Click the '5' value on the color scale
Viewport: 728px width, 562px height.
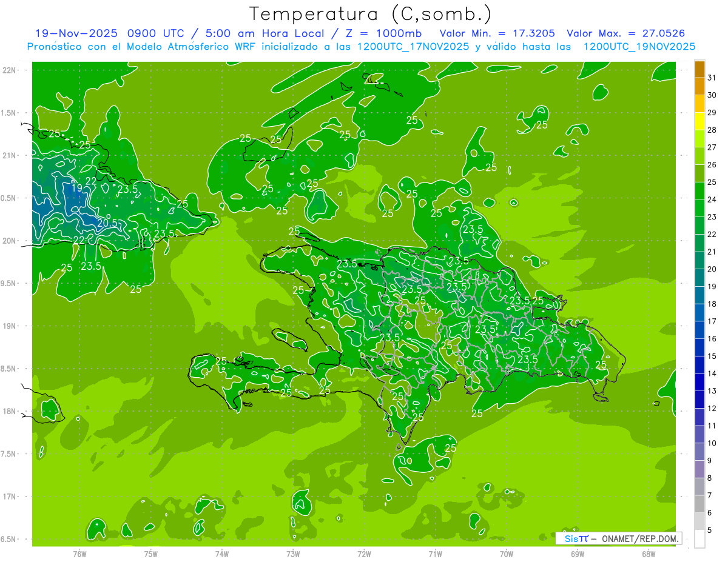[x=710, y=530]
